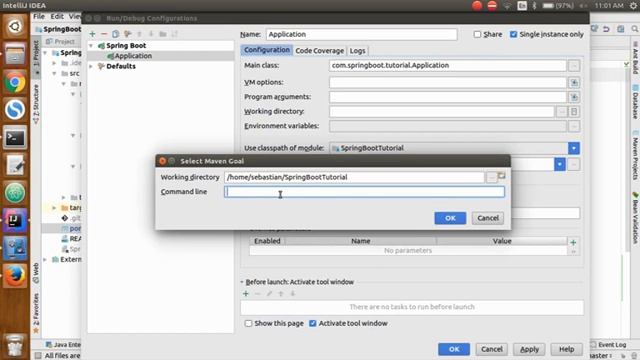Expand the Defaults node
This screenshot has height=360, width=640.
tap(91, 66)
